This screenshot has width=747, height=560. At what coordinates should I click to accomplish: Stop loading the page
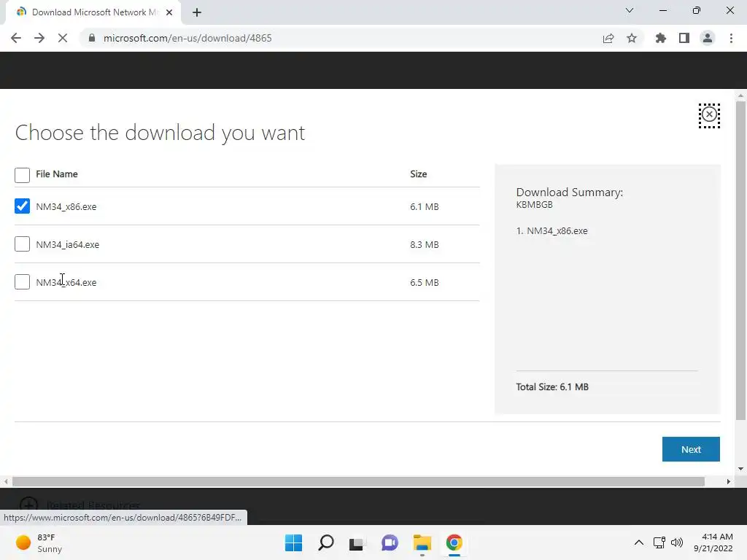coord(63,38)
